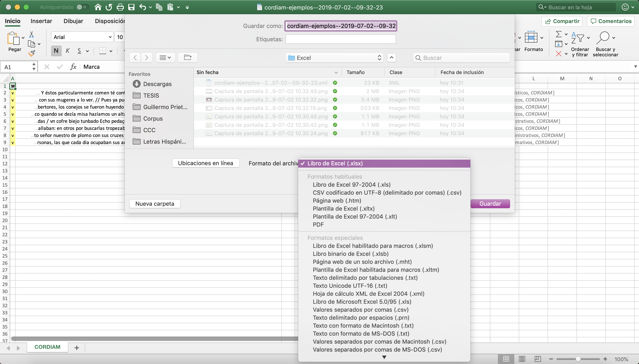The width and height of the screenshot is (639, 364).
Task: Collapse the dialog with chevron-up button
Action: pos(392,57)
